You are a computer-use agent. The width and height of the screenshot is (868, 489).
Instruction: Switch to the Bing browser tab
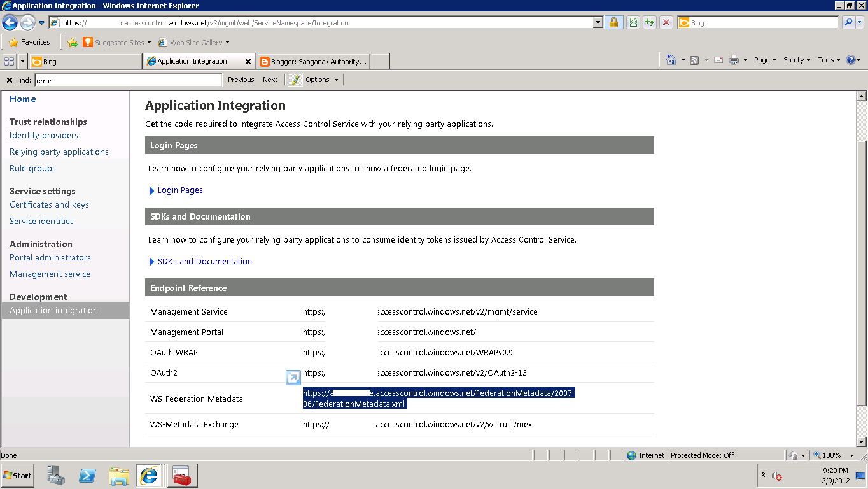(x=85, y=61)
